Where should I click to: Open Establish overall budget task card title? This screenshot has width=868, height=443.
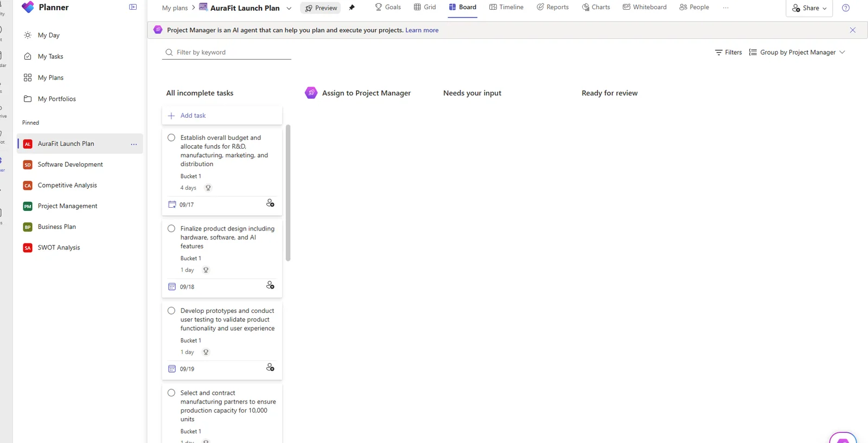point(225,151)
